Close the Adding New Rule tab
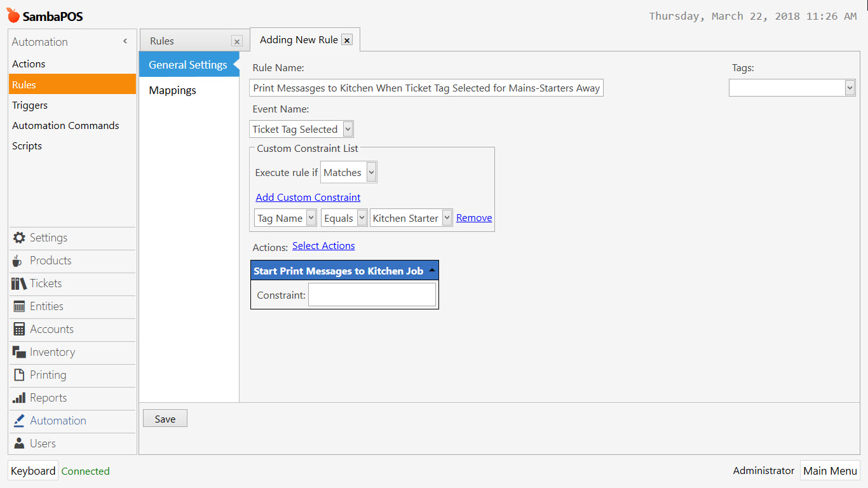This screenshot has height=488, width=868. [x=346, y=40]
